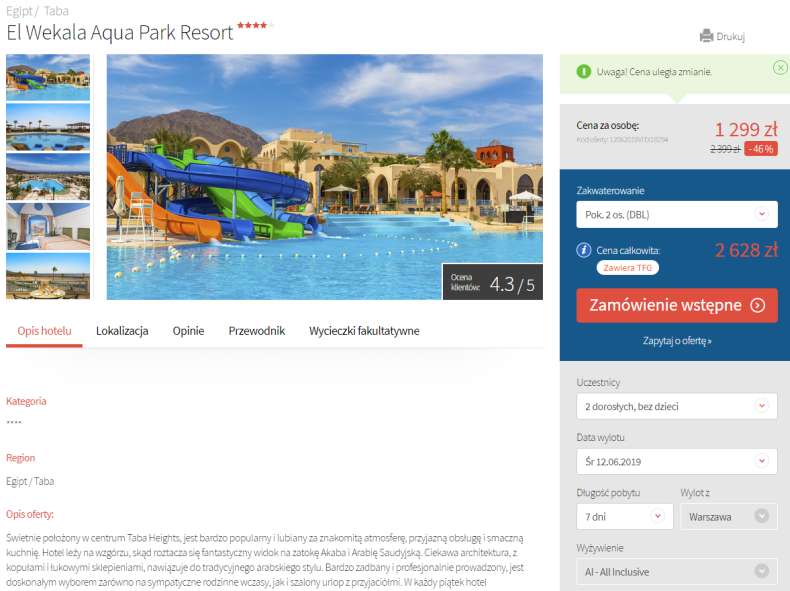Click the arrow icon on Zamówienie wstępne
This screenshot has width=790, height=591.
pos(758,305)
